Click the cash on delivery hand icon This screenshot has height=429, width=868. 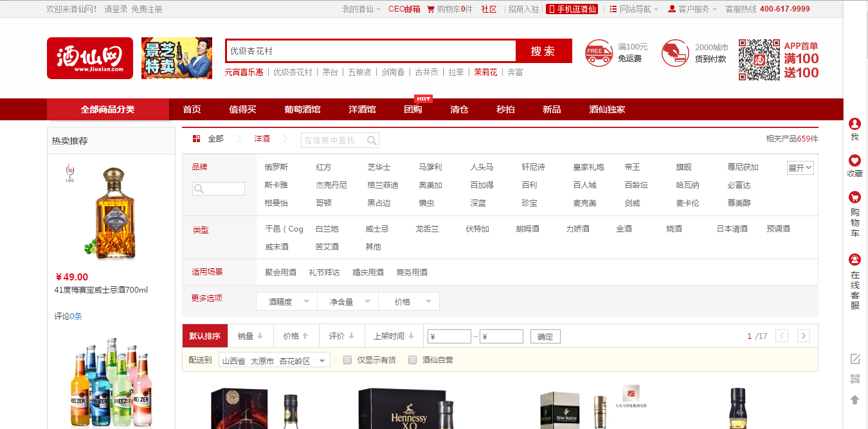coord(675,53)
